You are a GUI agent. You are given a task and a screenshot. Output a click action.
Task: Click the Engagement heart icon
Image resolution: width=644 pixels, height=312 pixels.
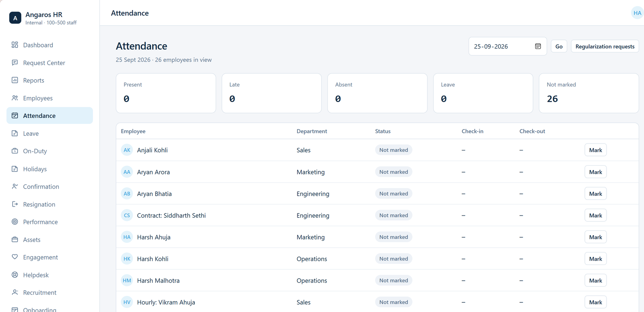pos(15,257)
